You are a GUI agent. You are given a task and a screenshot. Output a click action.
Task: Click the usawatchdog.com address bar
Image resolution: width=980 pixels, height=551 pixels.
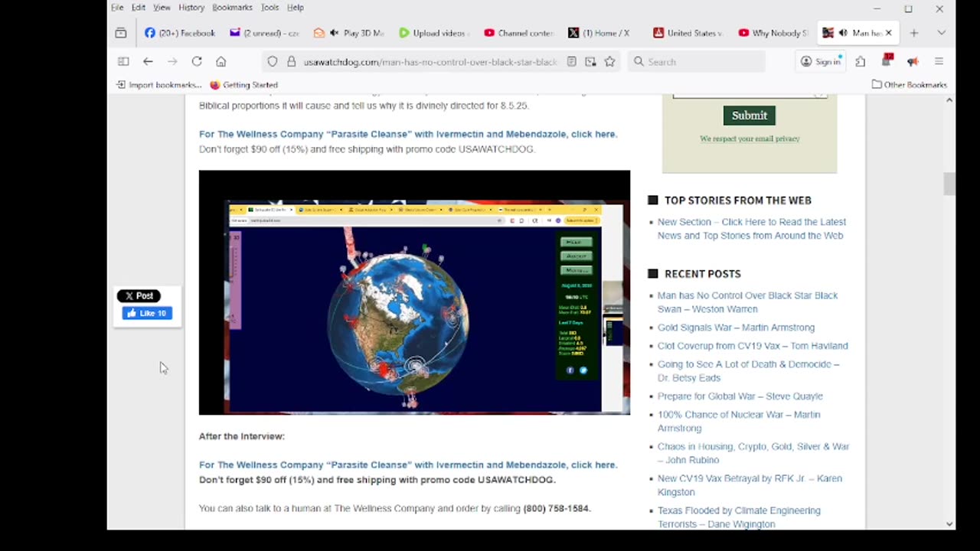[x=430, y=62]
